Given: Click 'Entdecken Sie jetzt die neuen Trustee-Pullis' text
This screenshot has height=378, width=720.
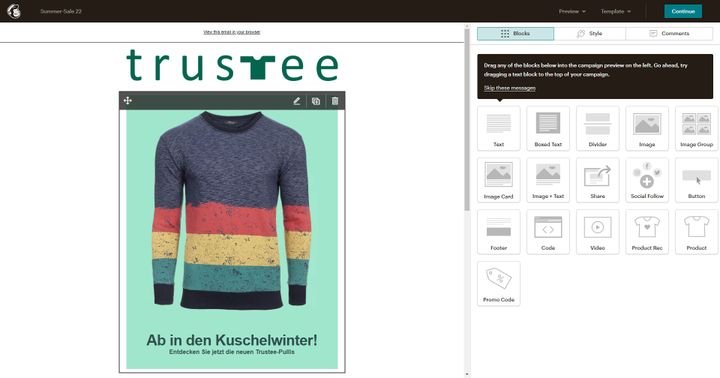Looking at the screenshot, I should click(232, 352).
